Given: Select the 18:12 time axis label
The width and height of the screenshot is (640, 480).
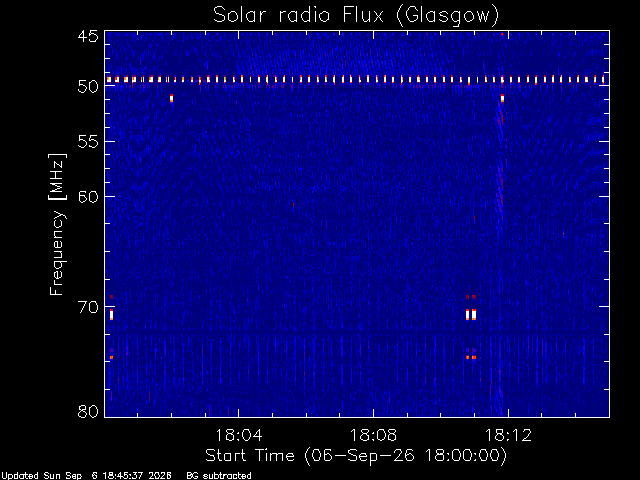Looking at the screenshot, I should 508,435.
